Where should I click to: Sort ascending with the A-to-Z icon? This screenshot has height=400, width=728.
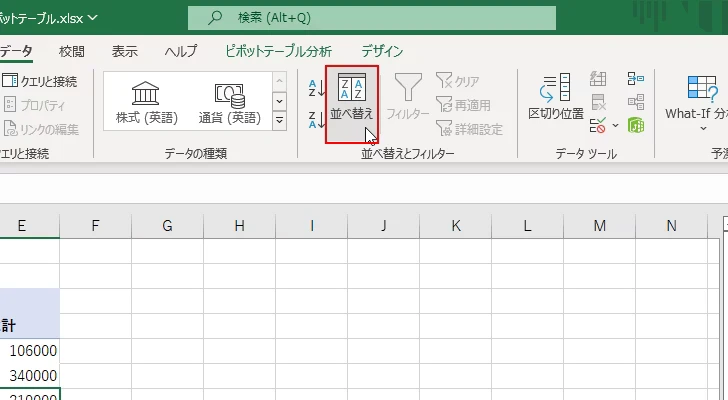(317, 88)
